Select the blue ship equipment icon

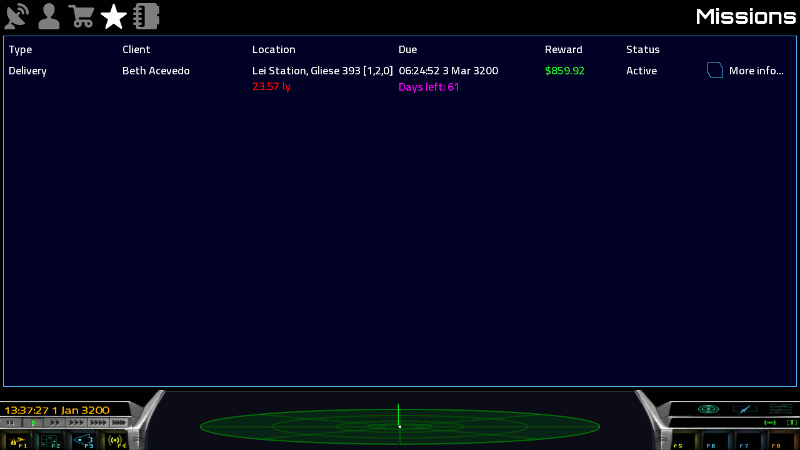click(744, 409)
